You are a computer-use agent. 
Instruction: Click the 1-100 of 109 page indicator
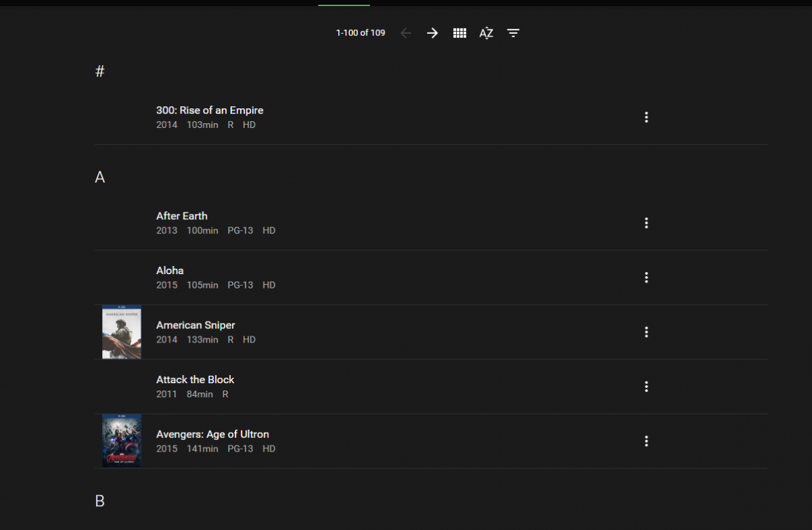coord(361,33)
